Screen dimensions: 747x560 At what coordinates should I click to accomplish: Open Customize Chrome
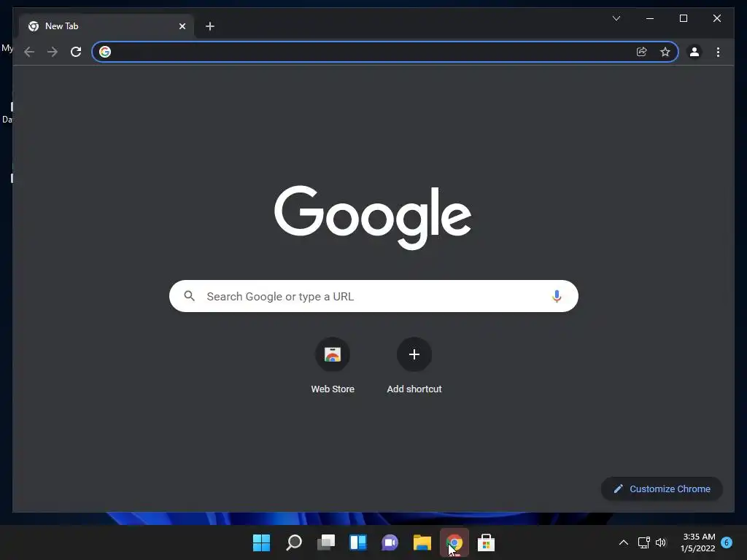coord(662,489)
